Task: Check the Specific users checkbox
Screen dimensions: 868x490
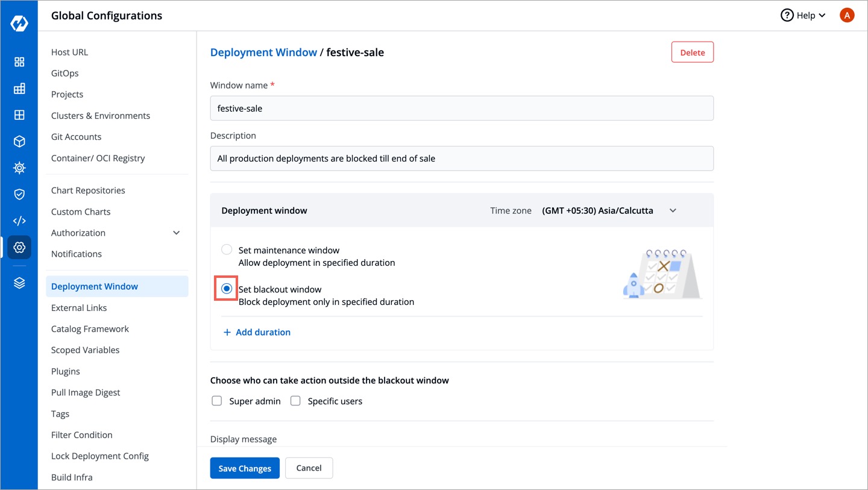Action: click(295, 400)
